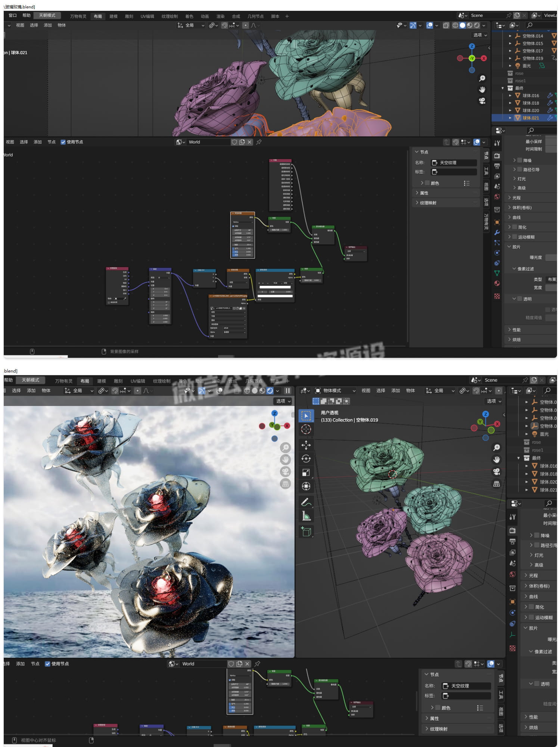
Task: Open Modifier properties wrench tab
Action: (x=497, y=232)
